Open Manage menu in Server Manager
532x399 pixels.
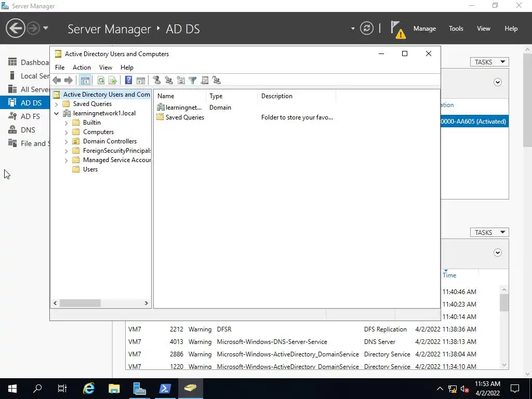tap(424, 29)
